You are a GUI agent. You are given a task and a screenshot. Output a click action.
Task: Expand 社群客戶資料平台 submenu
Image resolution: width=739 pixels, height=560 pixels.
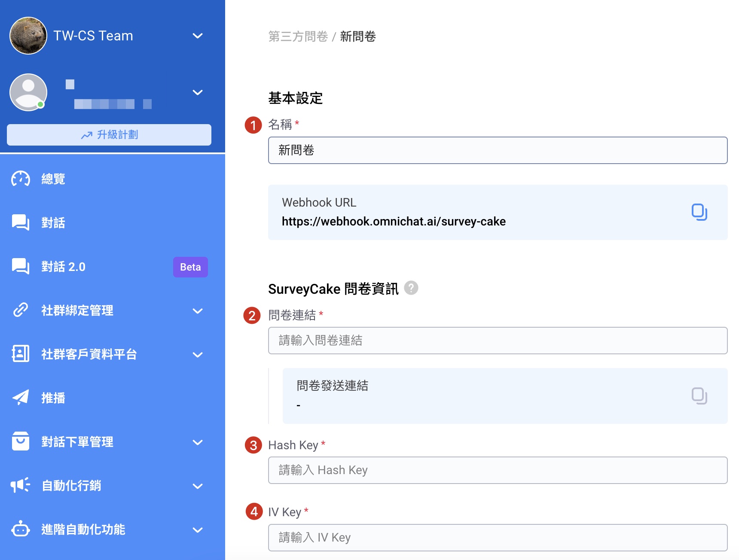coord(198,354)
